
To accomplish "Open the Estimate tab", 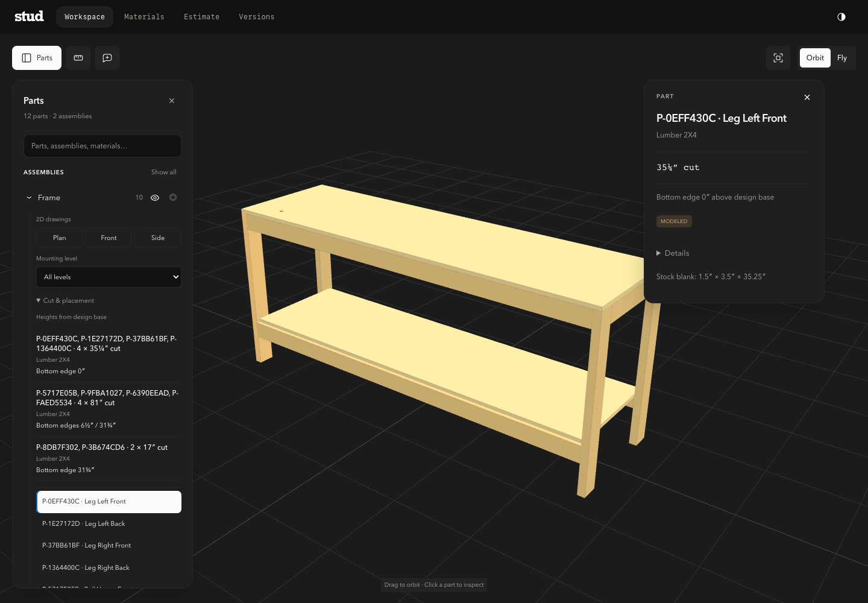I will [x=202, y=17].
